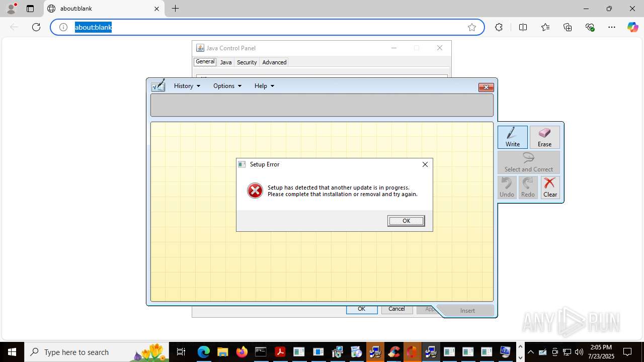This screenshot has width=644, height=362.
Task: Open Firefox from the taskbar
Action: click(x=242, y=352)
